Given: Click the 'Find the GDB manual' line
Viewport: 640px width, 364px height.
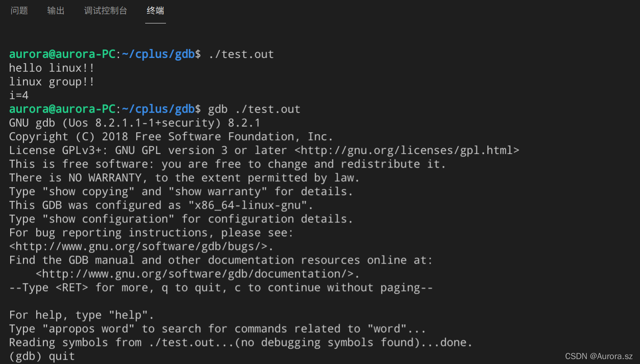Looking at the screenshot, I should (x=221, y=260).
